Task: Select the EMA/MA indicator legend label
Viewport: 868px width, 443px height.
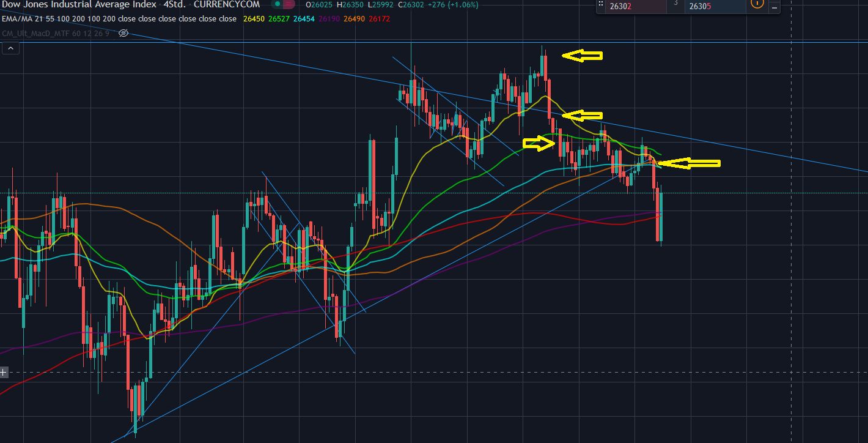Action: coord(119,19)
